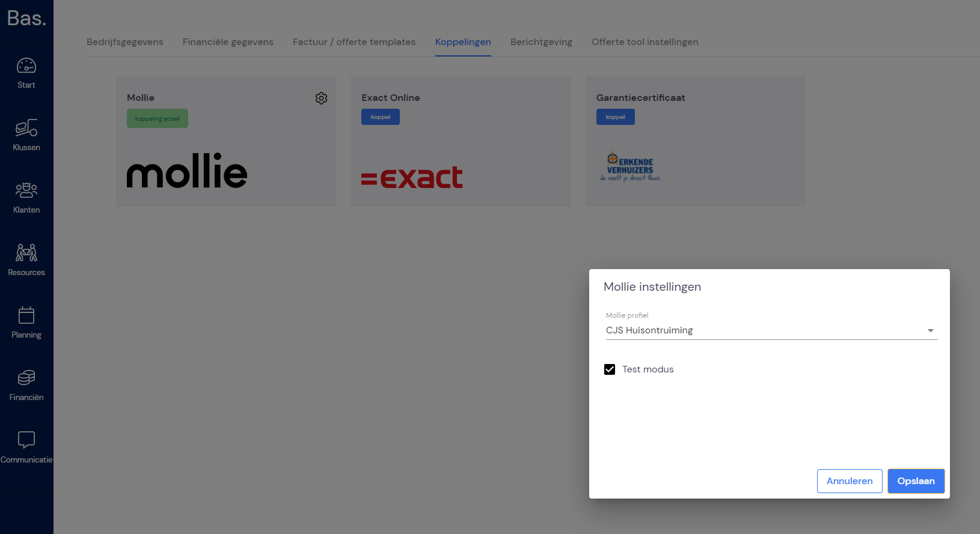Open the Start dashboard icon

[26, 65]
